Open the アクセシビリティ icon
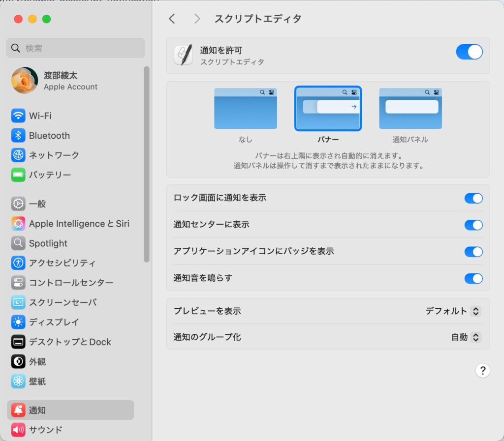Screen dimensions: 504x441 pos(18,263)
